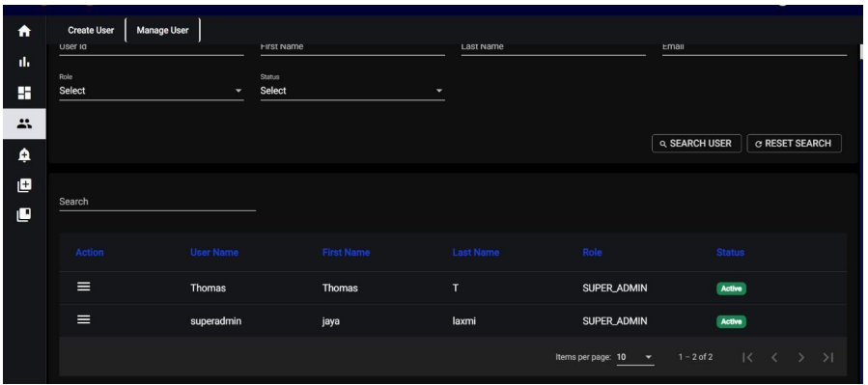Viewport: 868px width, 385px height.
Task: Click the '1 – 2 of 2' range label
Action: (695, 357)
